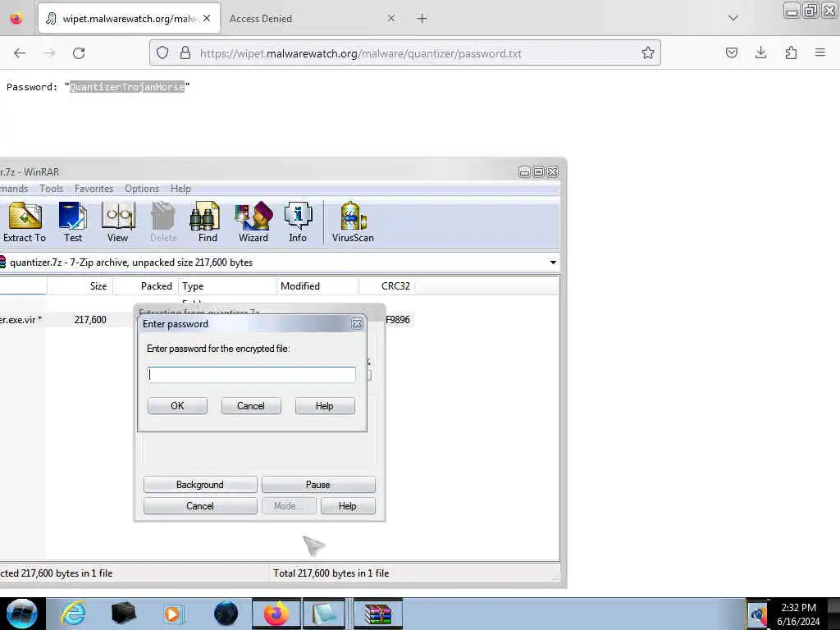Click the Test archive icon in WinRAR
The image size is (840, 630).
[x=73, y=221]
